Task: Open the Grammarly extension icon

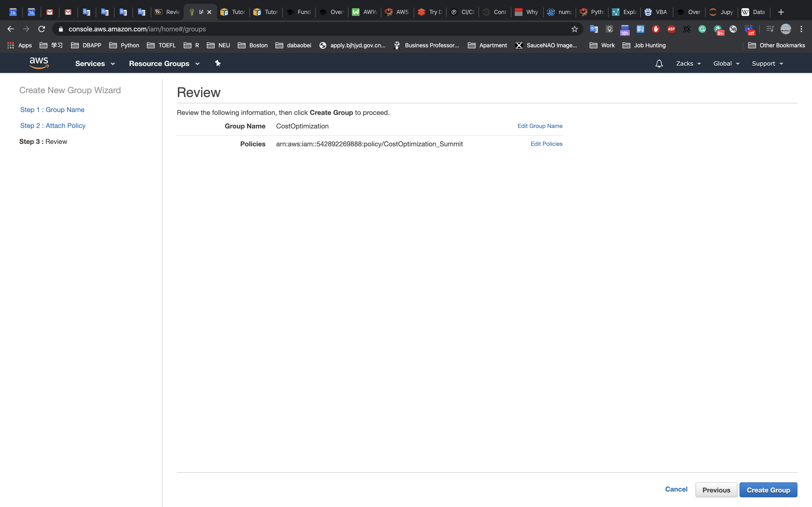Action: [x=702, y=29]
